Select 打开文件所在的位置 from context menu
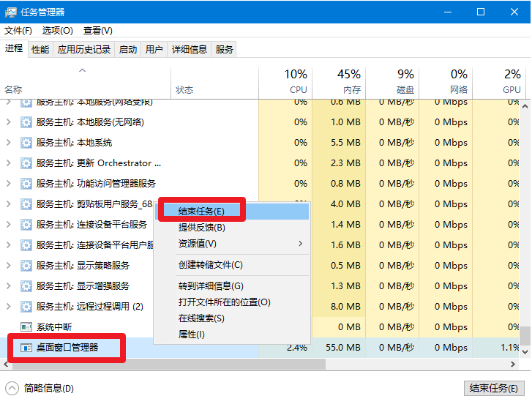This screenshot has width=532, height=407. [224, 302]
